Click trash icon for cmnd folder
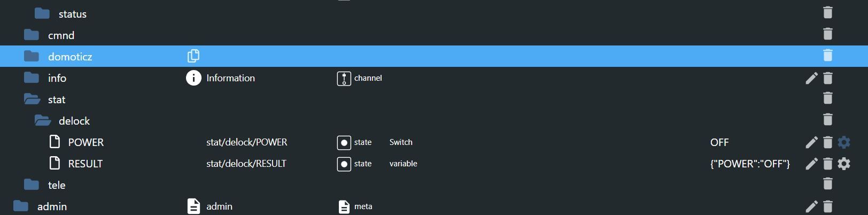868x215 pixels. tap(827, 34)
